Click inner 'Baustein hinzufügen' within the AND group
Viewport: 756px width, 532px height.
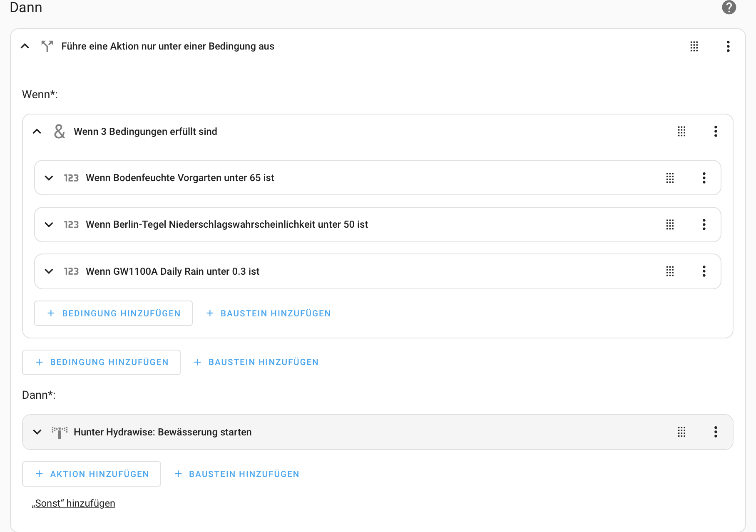click(269, 313)
